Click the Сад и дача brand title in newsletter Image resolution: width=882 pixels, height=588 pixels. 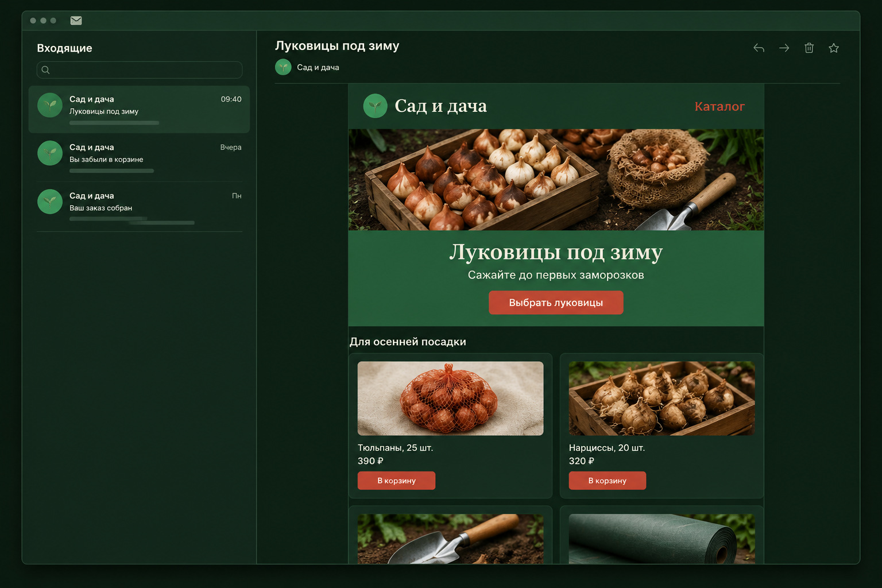coord(441,106)
